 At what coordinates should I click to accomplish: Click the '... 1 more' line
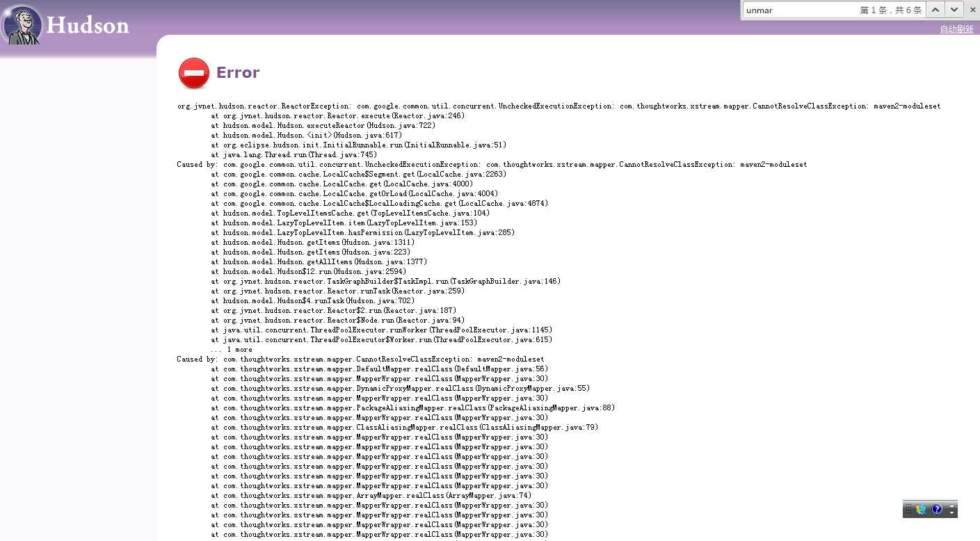click(x=232, y=350)
